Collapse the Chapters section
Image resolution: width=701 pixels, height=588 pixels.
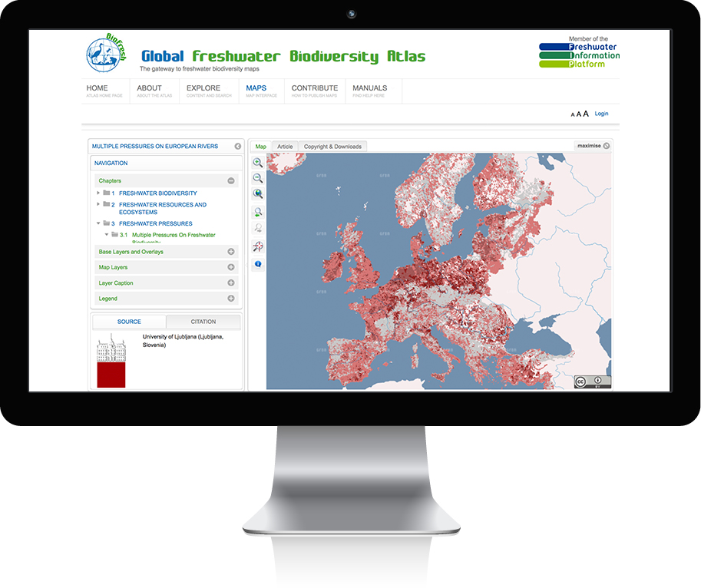(x=231, y=180)
